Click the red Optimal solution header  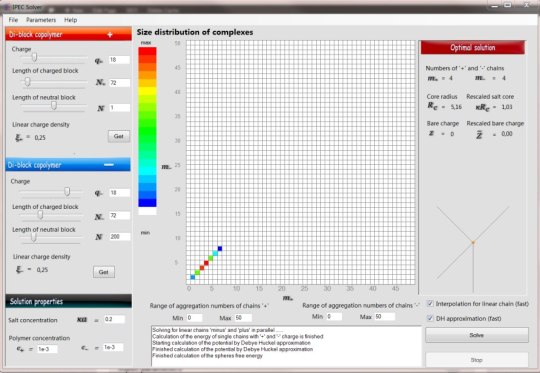pos(472,48)
